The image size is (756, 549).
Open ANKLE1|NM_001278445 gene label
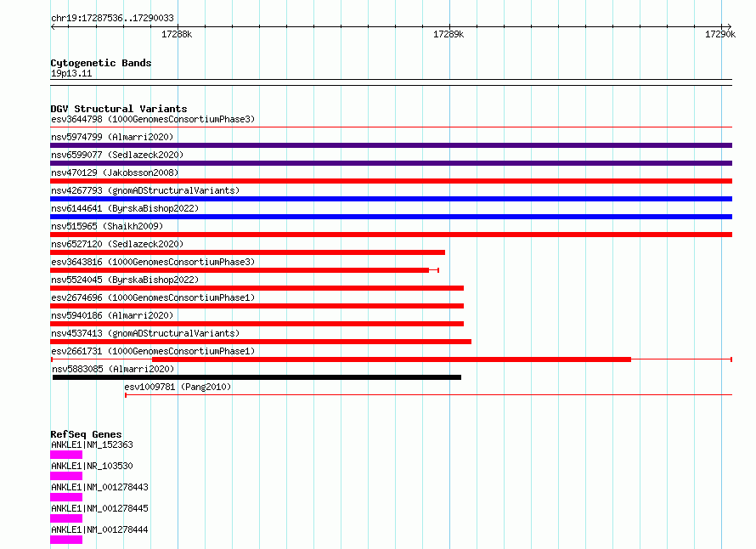pyautogui.click(x=99, y=508)
